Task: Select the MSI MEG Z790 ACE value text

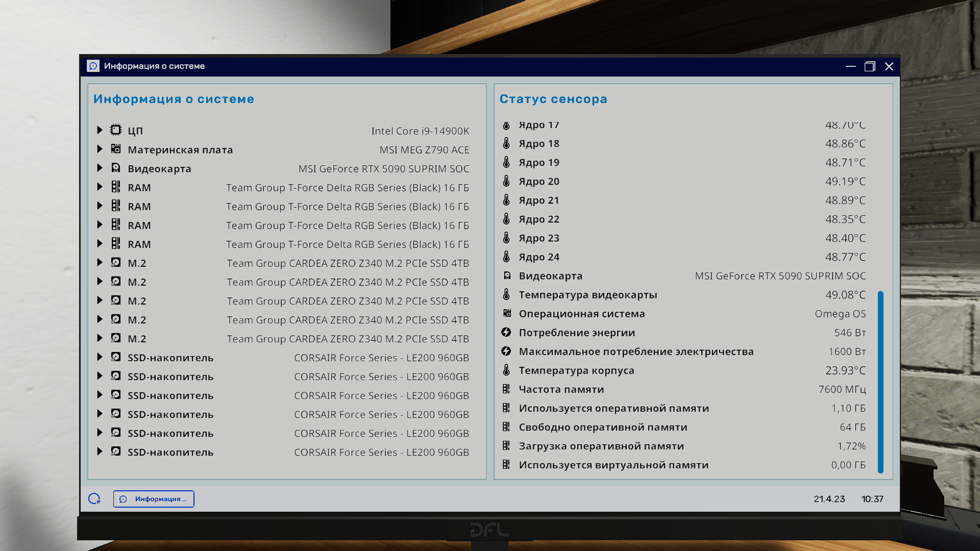Action: tap(424, 150)
